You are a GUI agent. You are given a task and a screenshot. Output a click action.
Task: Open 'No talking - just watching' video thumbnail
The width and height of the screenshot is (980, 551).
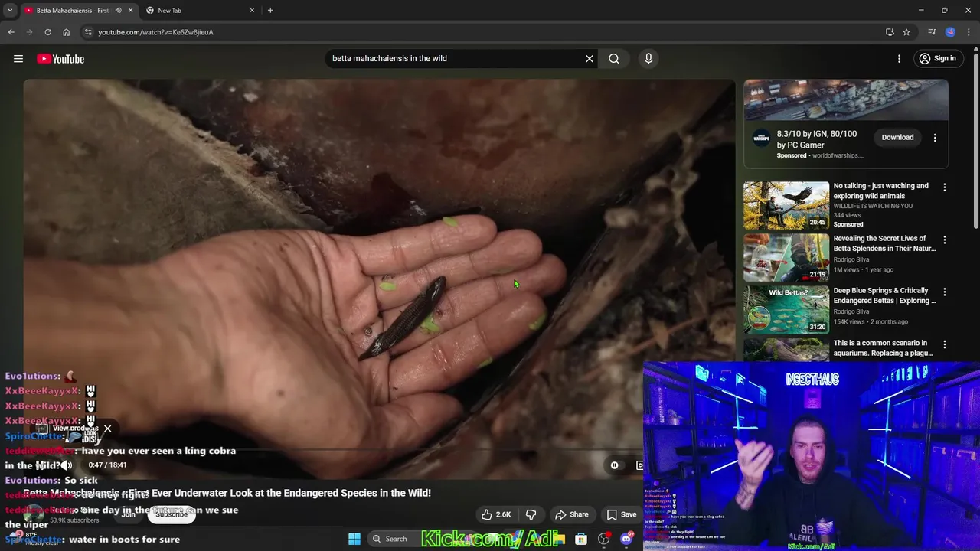click(x=786, y=205)
